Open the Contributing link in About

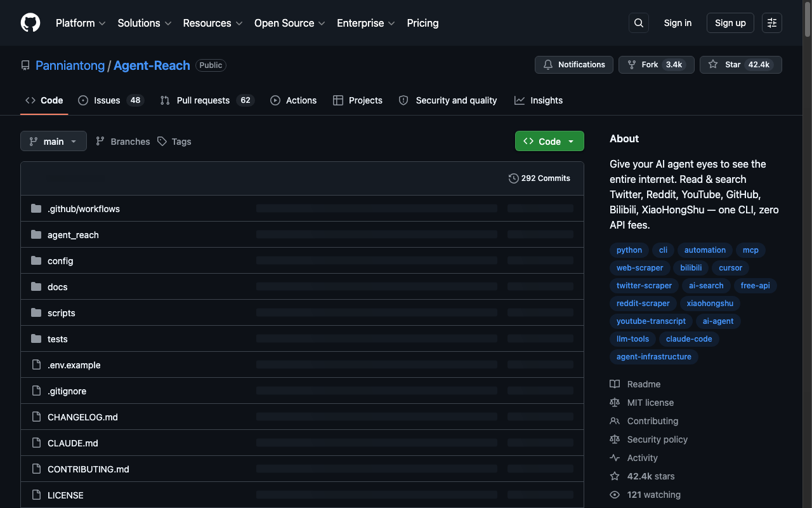[x=644, y=421]
